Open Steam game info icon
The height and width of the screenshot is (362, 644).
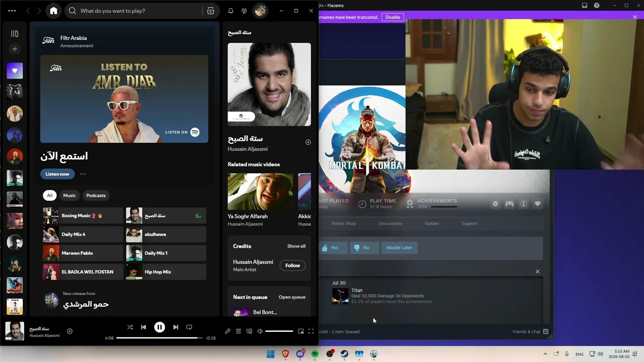coord(524,204)
